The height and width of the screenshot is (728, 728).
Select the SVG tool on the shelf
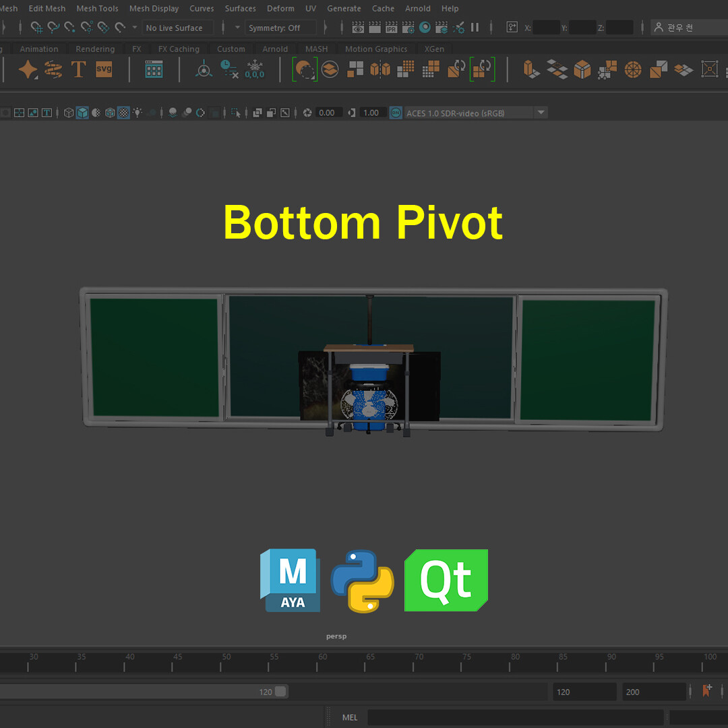tap(102, 69)
